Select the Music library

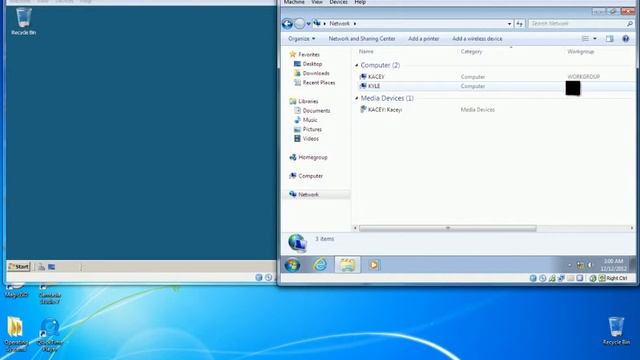pyautogui.click(x=306, y=120)
